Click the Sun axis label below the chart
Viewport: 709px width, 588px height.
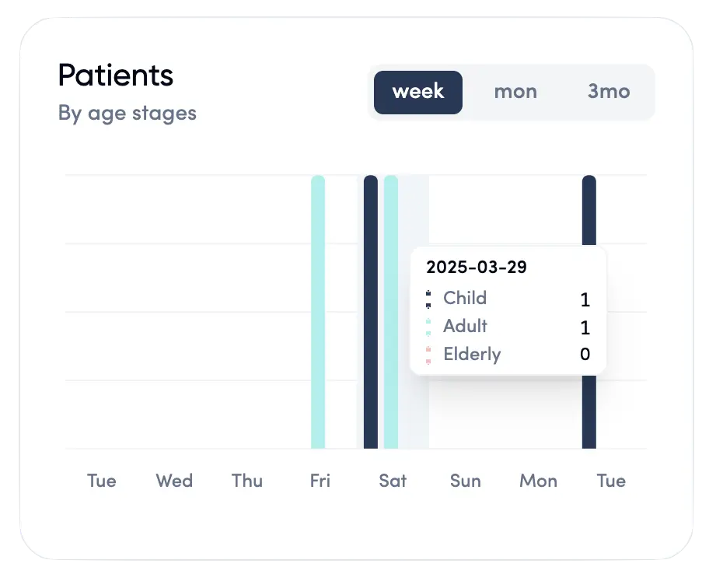point(465,481)
